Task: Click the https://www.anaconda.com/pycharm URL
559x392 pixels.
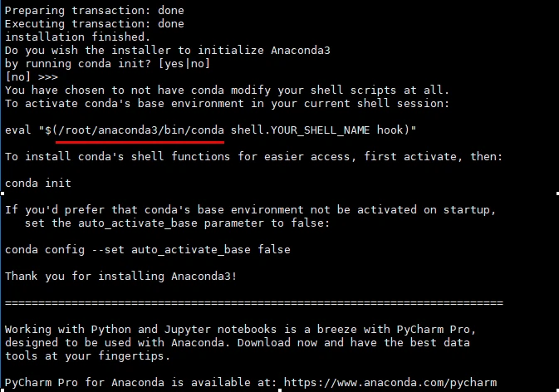Action: (x=390, y=383)
